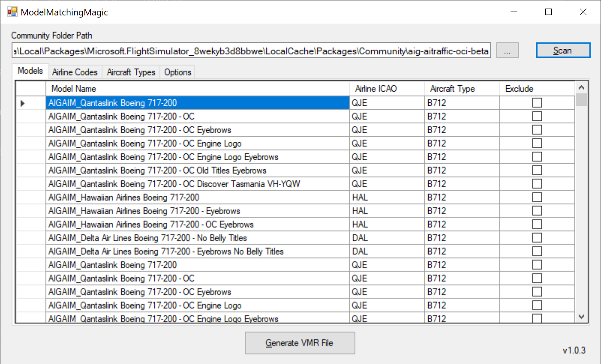
Task: Click the current-row arrow indicator in row header
Action: click(23, 103)
